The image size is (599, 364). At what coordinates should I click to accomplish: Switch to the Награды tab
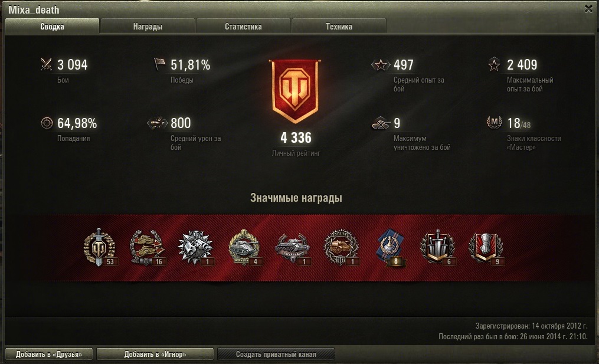(148, 27)
